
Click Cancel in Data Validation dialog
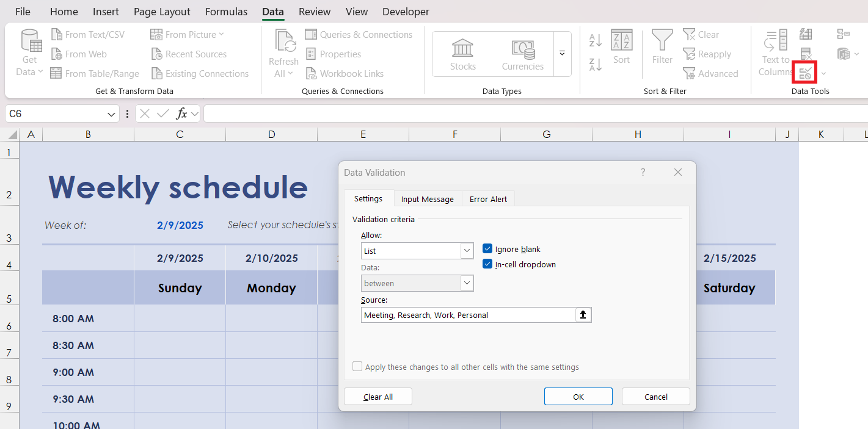(x=656, y=397)
